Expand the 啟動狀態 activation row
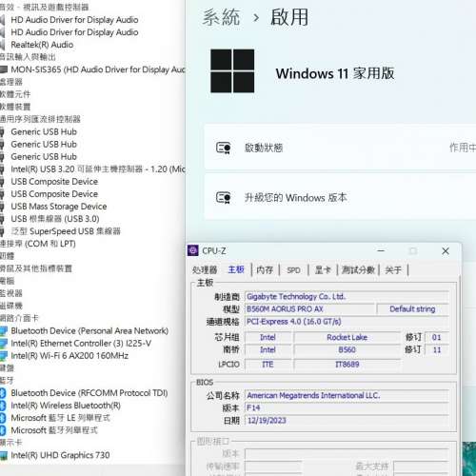476x476 pixels. point(340,148)
